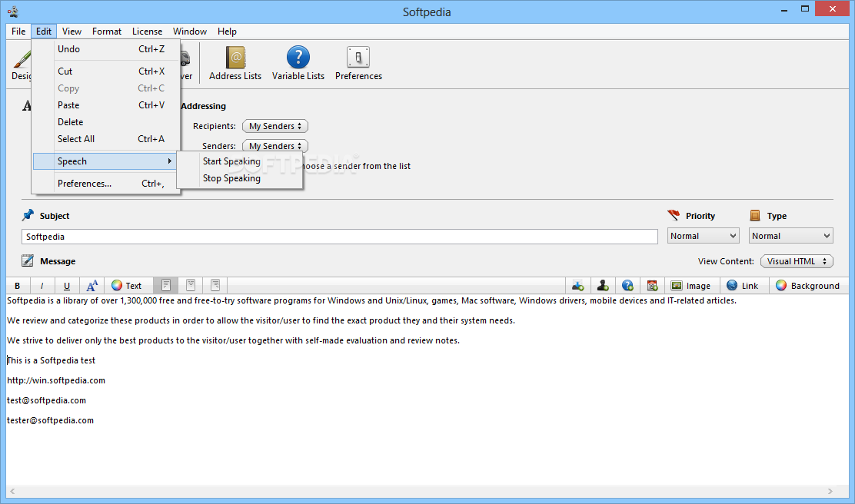The width and height of the screenshot is (855, 504).
Task: Open the Senders My Senders dropdown
Action: tap(275, 146)
